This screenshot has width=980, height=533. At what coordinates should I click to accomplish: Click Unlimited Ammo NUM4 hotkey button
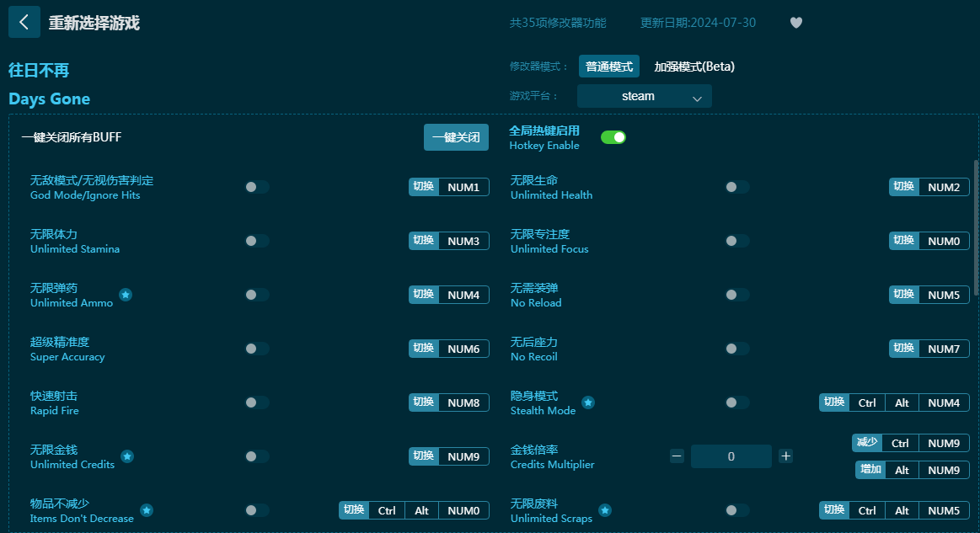click(x=449, y=295)
